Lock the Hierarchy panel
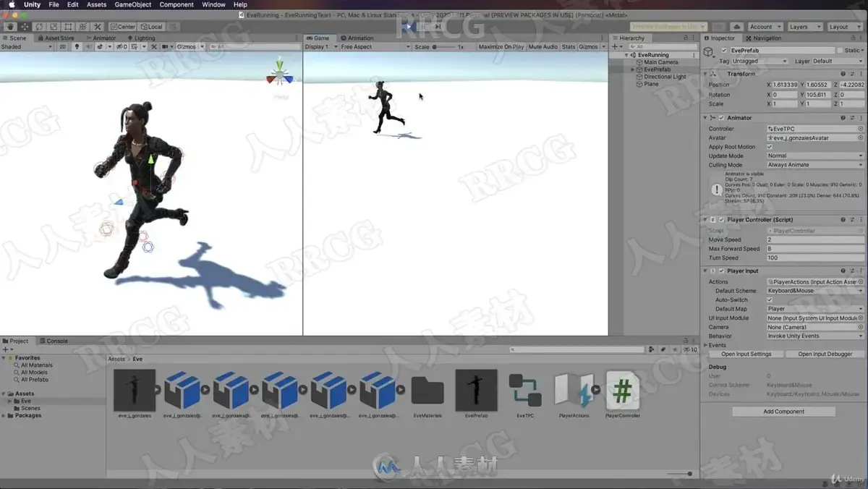This screenshot has width=868, height=489. [x=685, y=38]
